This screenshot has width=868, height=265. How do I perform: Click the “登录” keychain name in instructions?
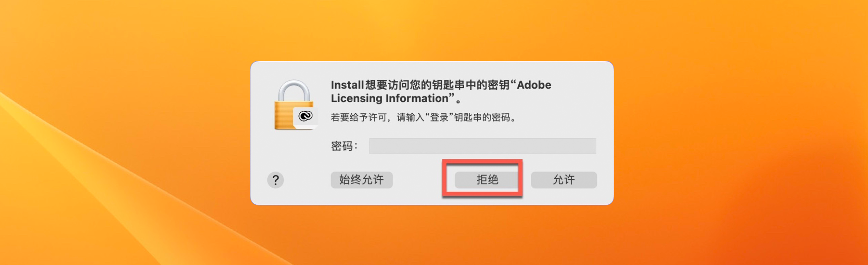tap(439, 118)
